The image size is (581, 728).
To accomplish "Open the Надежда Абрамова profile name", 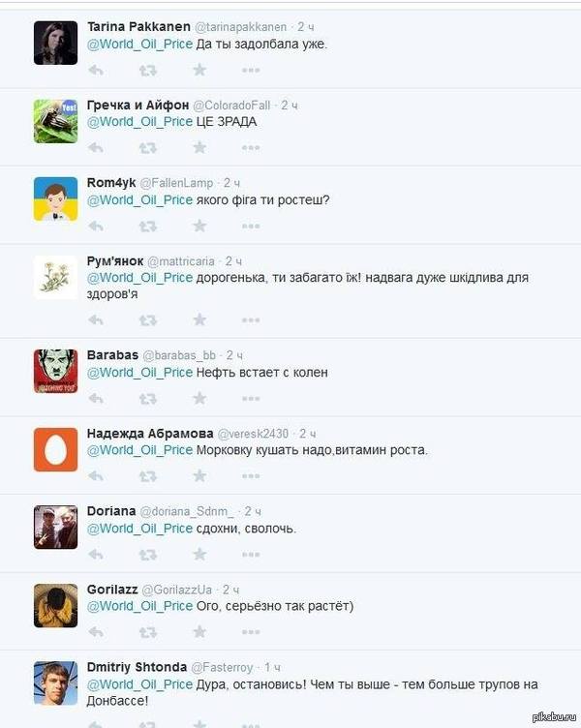I will (x=150, y=434).
